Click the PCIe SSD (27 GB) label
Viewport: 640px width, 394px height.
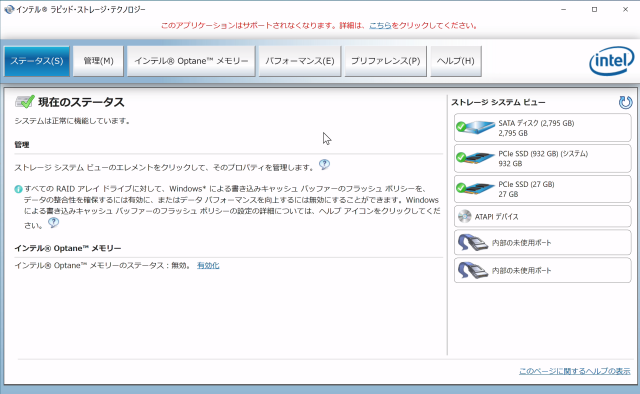coord(526,184)
